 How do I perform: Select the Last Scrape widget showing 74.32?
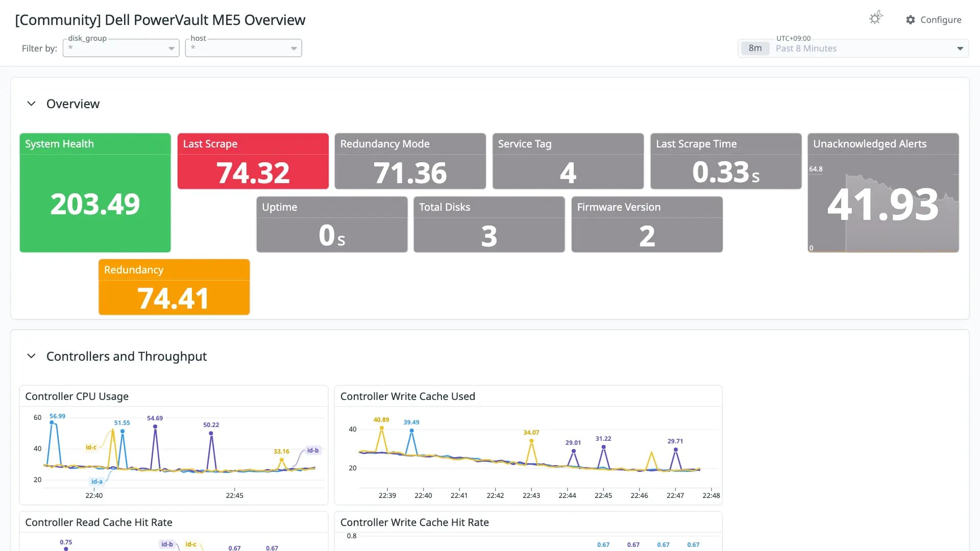pos(253,161)
